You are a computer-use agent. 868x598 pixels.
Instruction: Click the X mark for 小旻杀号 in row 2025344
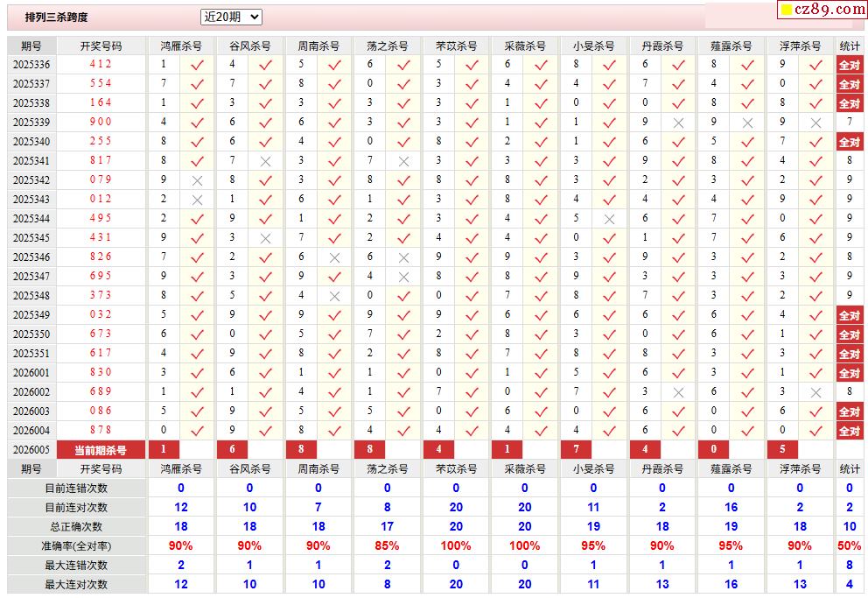pyautogui.click(x=610, y=219)
